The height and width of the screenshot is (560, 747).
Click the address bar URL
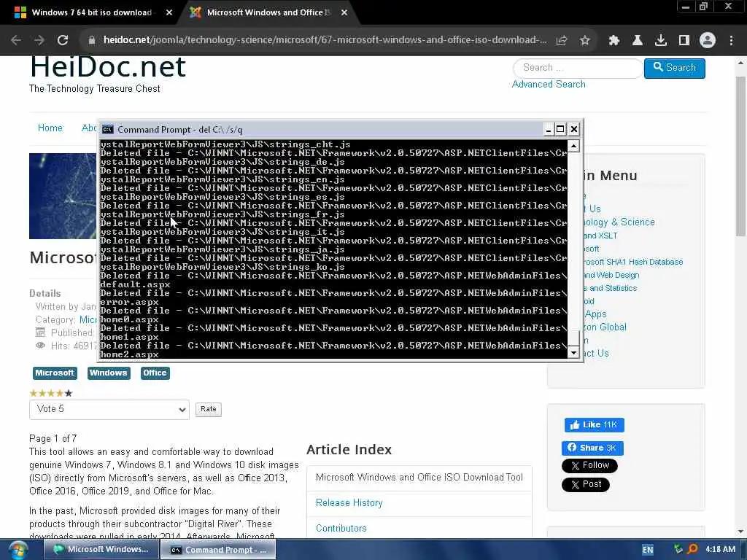(x=325, y=40)
